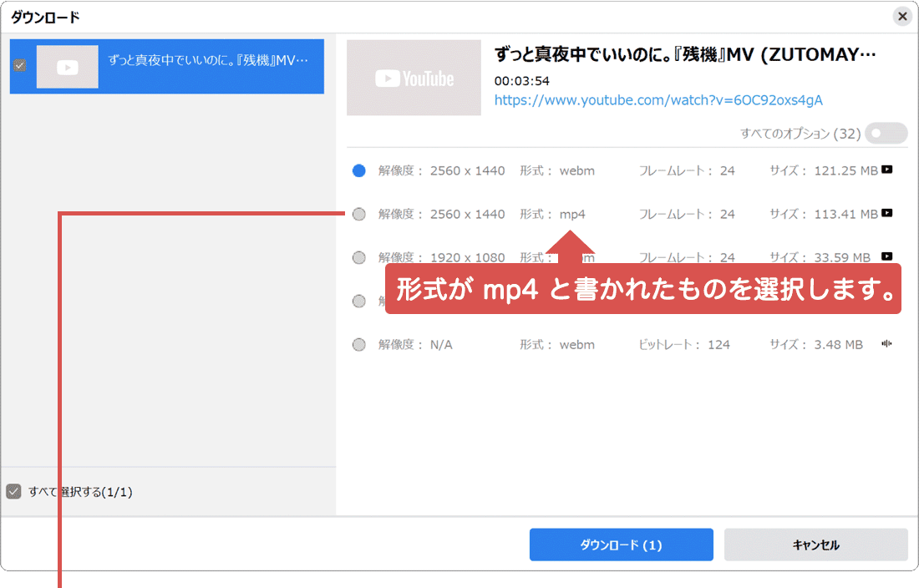Select the N/A webm audio-only option
Viewport: 919px width, 588px height.
[359, 343]
